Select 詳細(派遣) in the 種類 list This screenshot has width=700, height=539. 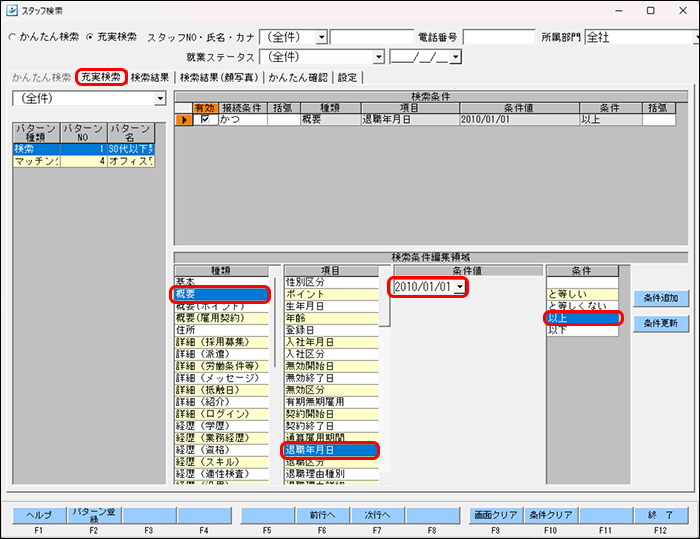222,354
